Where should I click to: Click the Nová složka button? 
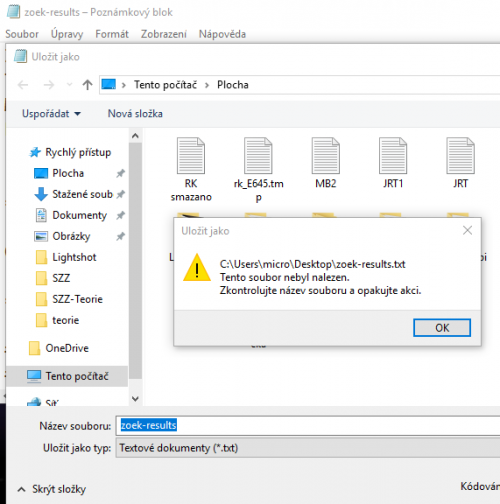tap(135, 114)
